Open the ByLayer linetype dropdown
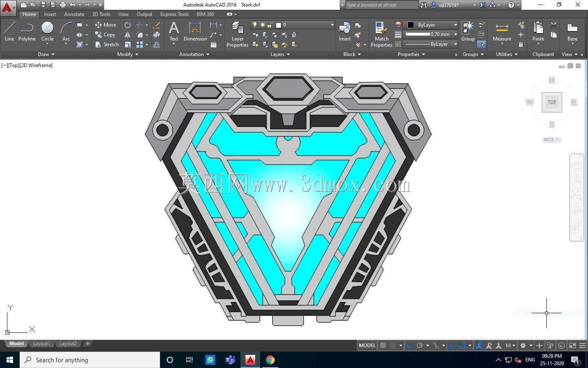The width and height of the screenshot is (588, 368). pos(430,44)
